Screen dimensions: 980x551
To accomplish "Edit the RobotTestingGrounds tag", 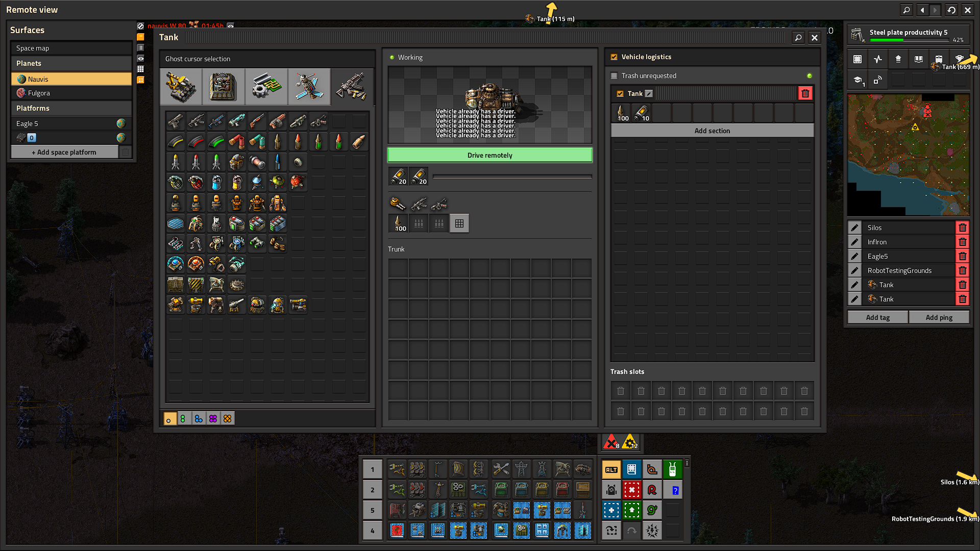I will pos(854,270).
